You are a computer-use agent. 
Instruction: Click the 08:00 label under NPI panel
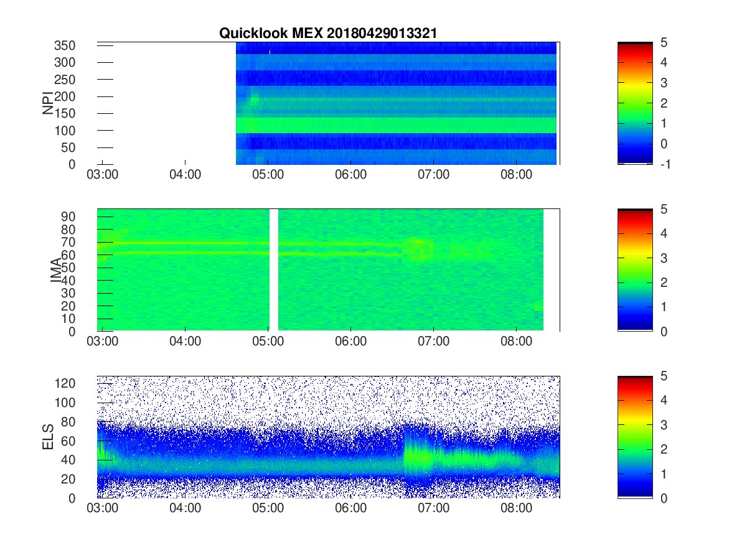tap(517, 175)
